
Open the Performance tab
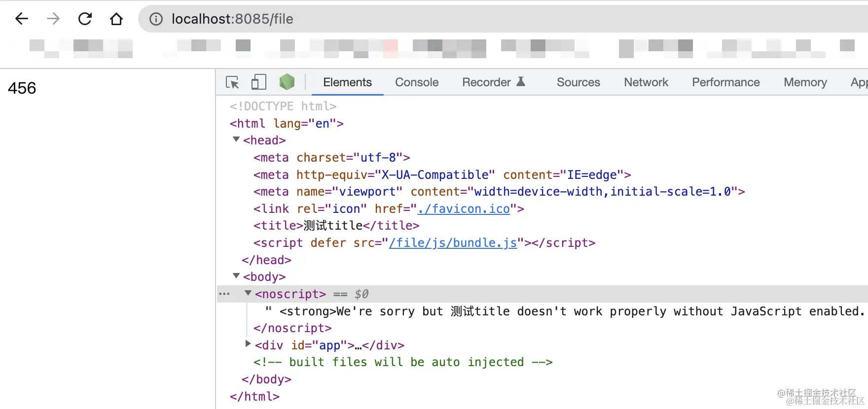726,82
